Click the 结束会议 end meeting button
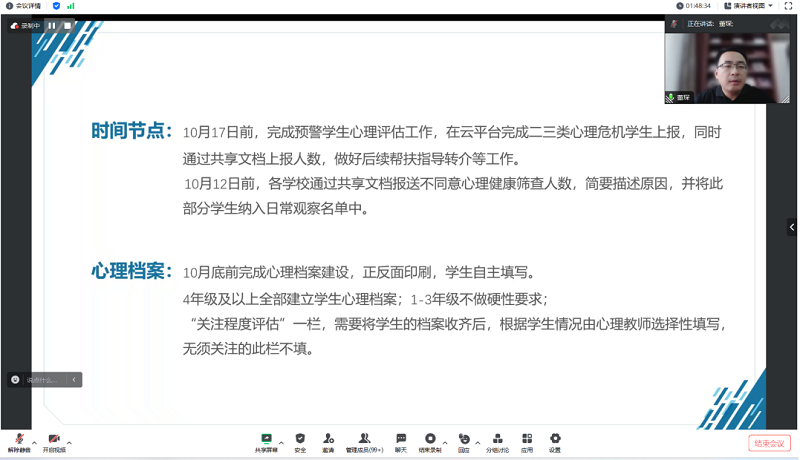800x460 pixels. (769, 443)
